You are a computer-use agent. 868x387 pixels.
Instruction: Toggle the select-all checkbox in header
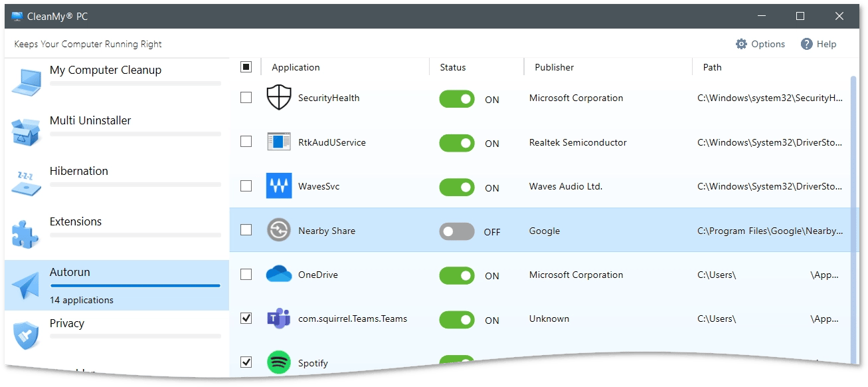click(246, 66)
